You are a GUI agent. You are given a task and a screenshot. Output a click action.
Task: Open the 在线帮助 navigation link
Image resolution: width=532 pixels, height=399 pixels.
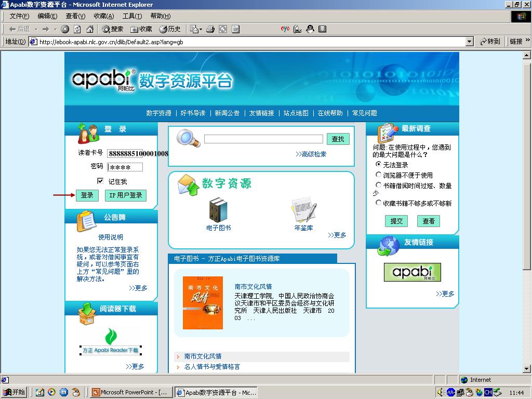coord(330,113)
